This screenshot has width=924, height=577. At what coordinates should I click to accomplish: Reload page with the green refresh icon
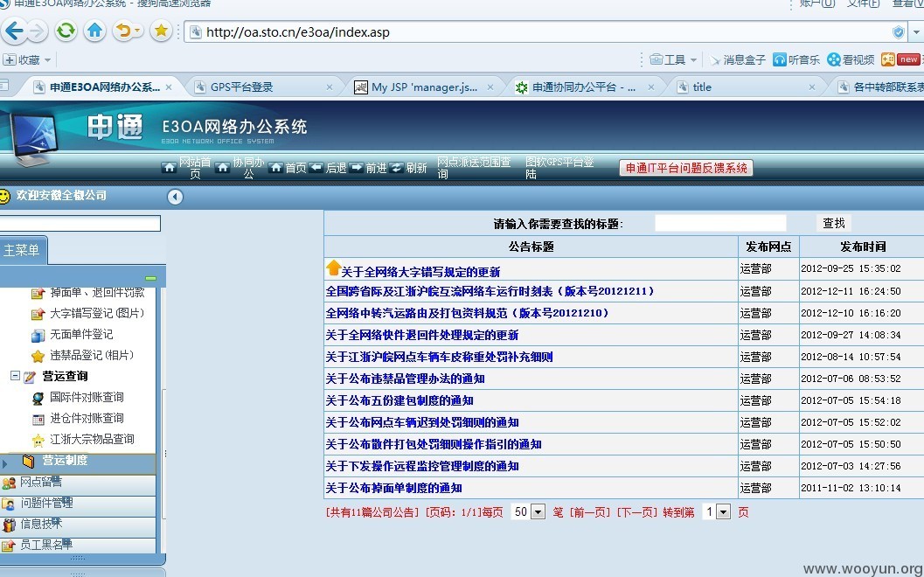66,31
